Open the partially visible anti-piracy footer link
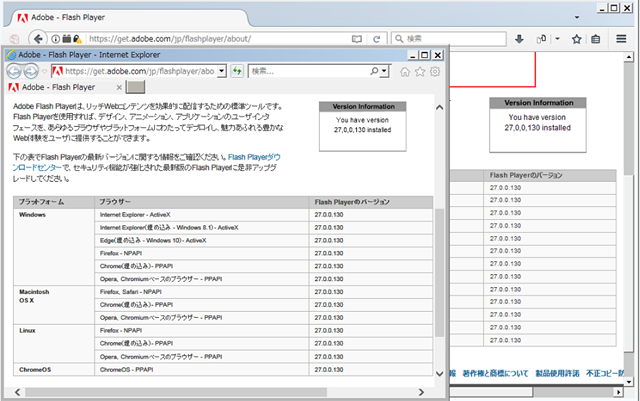 [x=605, y=373]
